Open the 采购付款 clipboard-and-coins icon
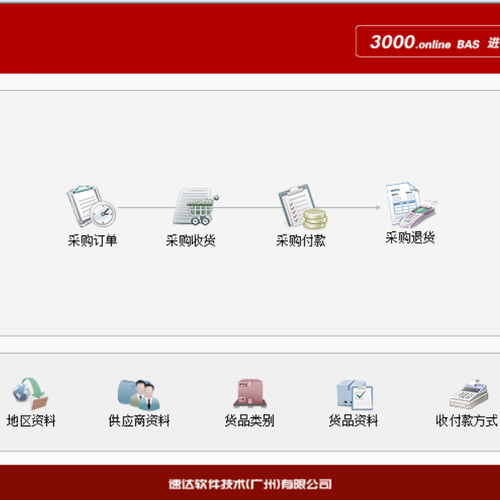 [x=303, y=207]
